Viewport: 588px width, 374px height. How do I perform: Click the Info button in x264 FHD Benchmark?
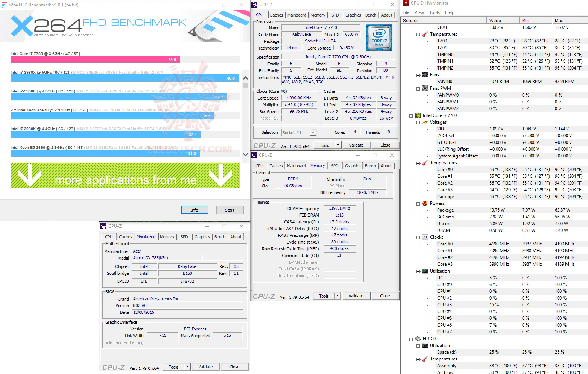pyautogui.click(x=194, y=210)
